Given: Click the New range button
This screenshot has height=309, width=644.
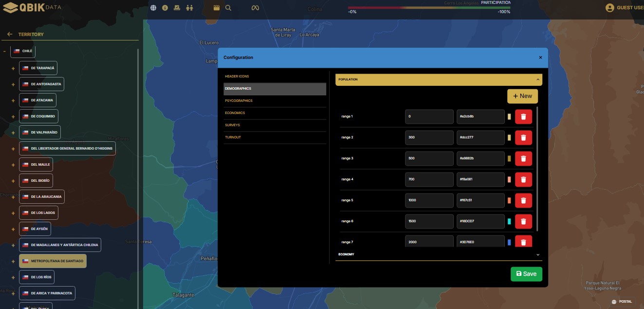Looking at the screenshot, I should [522, 96].
